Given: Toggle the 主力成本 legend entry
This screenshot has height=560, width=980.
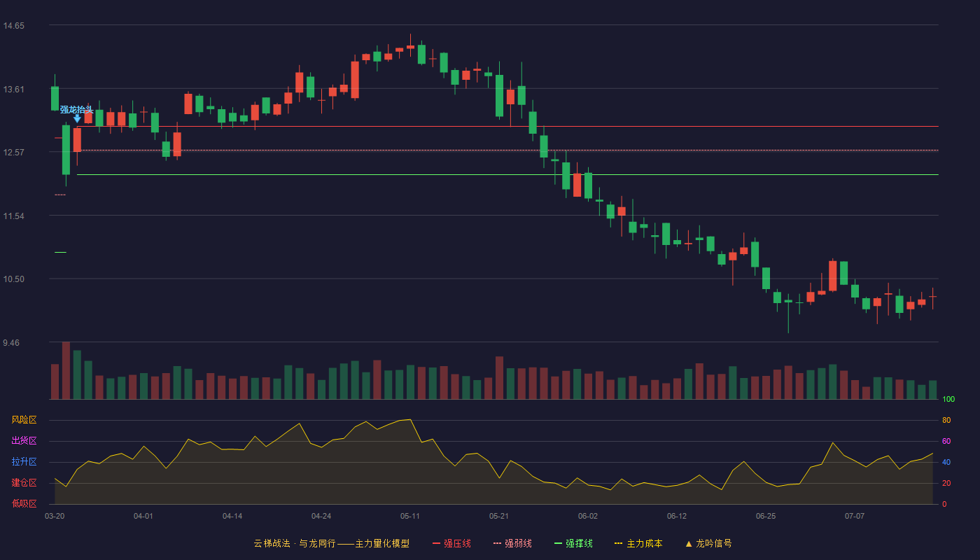Looking at the screenshot, I should [x=638, y=543].
